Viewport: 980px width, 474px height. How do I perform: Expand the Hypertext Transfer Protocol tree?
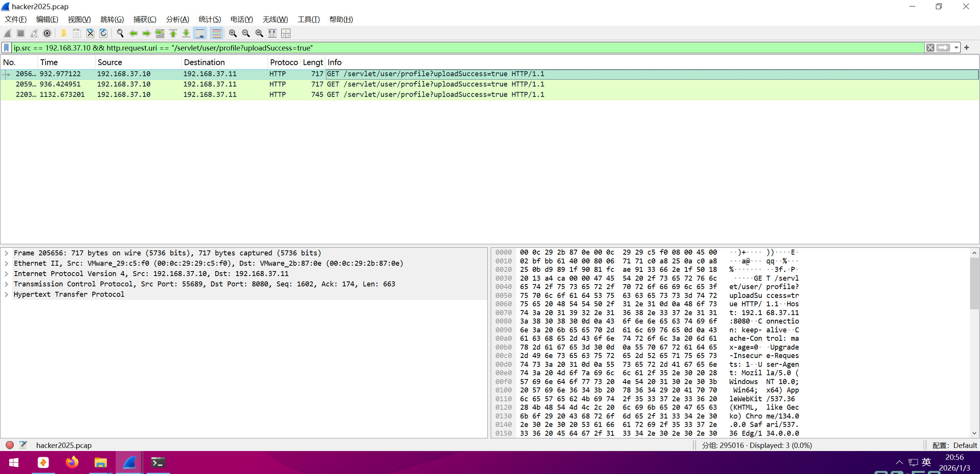(x=7, y=294)
